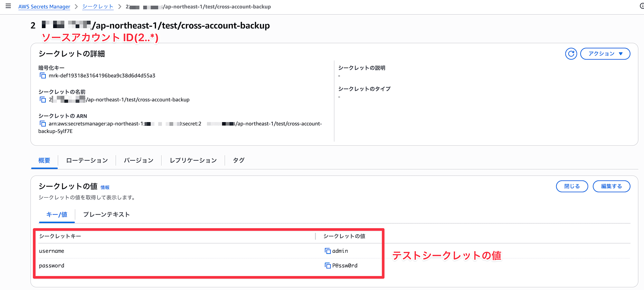644x290 pixels.
Task: Show the タグ tab
Action: pos(239,160)
